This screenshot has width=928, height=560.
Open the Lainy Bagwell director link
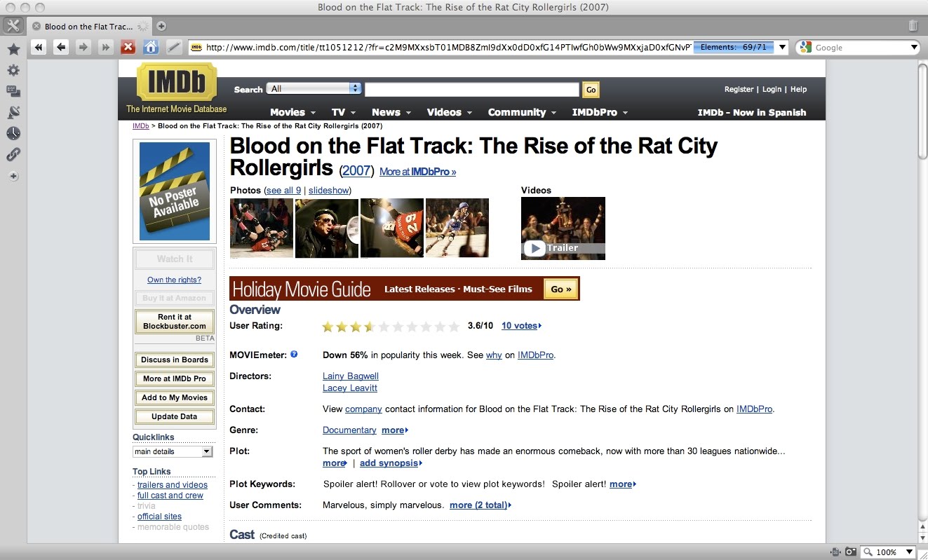(x=351, y=376)
